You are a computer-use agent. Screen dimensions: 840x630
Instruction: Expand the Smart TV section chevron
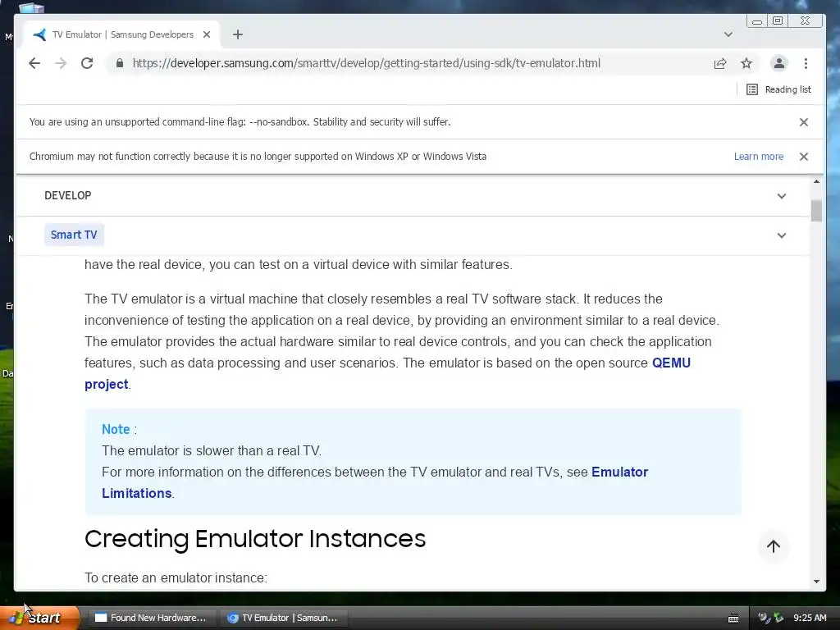[782, 235]
